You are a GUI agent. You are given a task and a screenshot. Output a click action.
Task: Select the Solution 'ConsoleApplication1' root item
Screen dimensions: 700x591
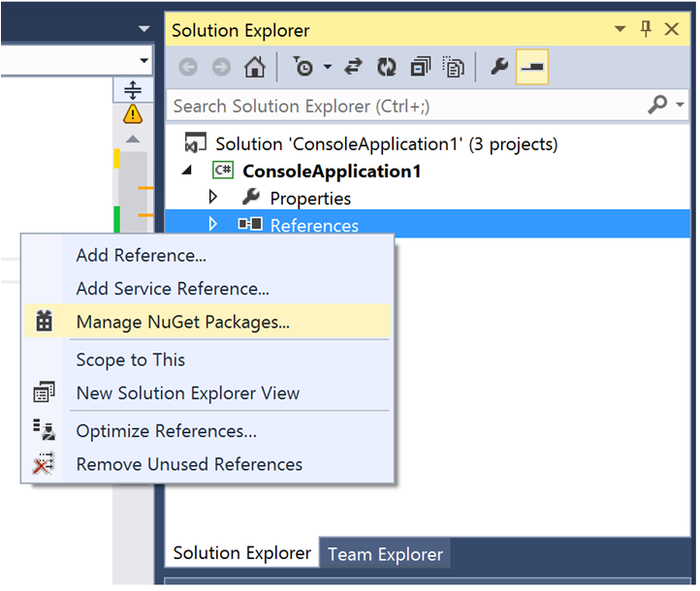coord(386,143)
